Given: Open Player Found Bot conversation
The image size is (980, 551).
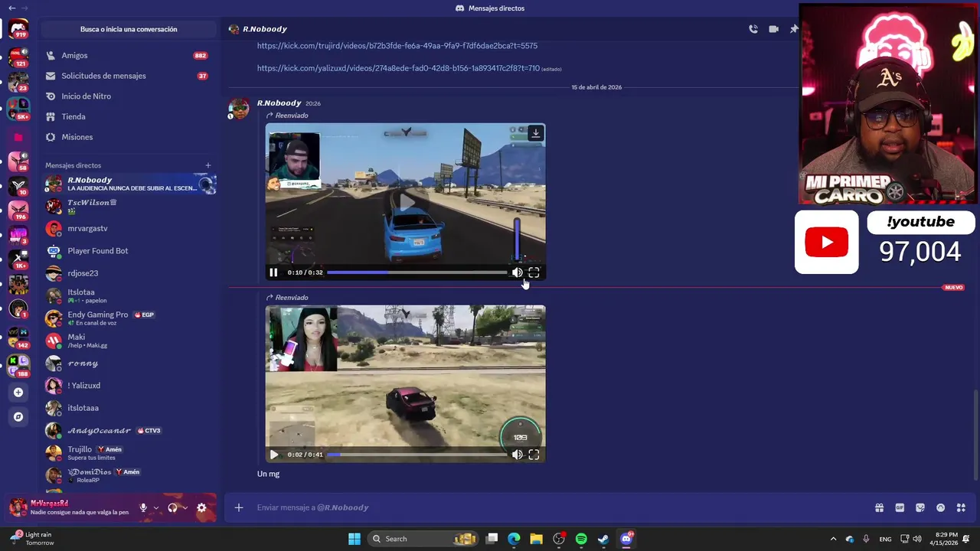Looking at the screenshot, I should tap(129, 251).
